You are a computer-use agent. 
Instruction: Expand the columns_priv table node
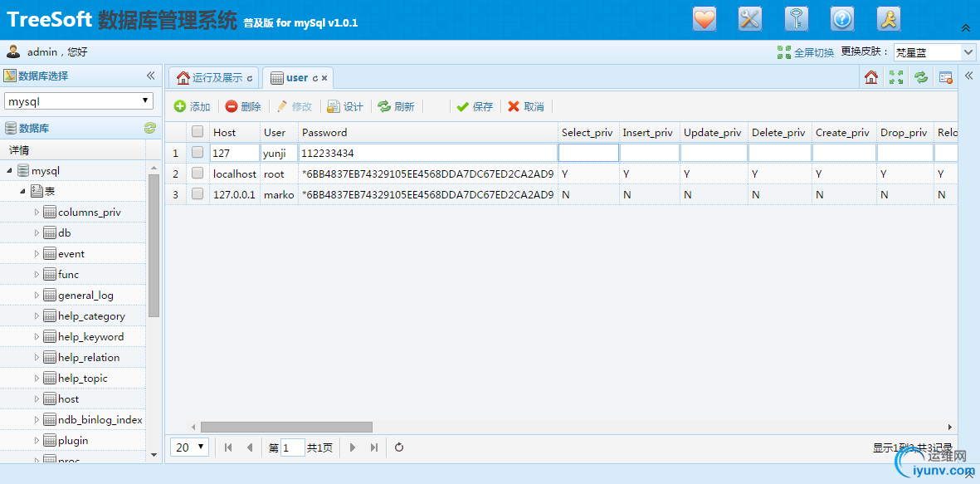[37, 212]
